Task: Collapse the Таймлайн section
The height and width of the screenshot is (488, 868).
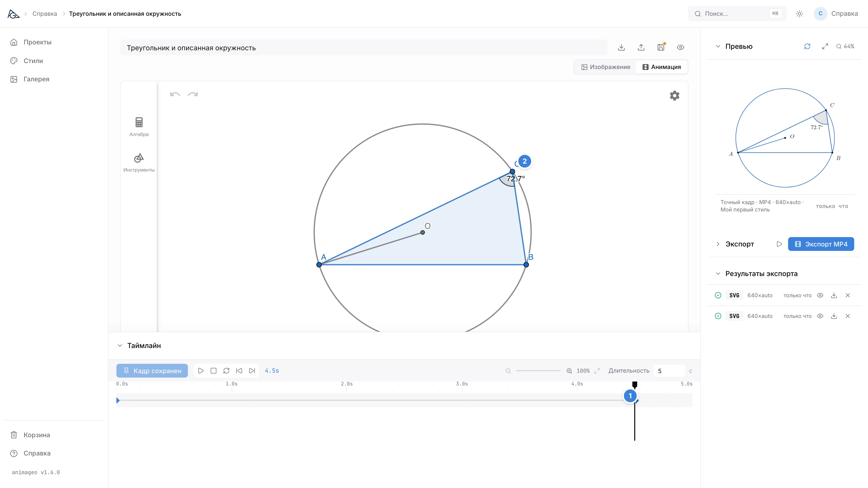Action: [x=120, y=346]
